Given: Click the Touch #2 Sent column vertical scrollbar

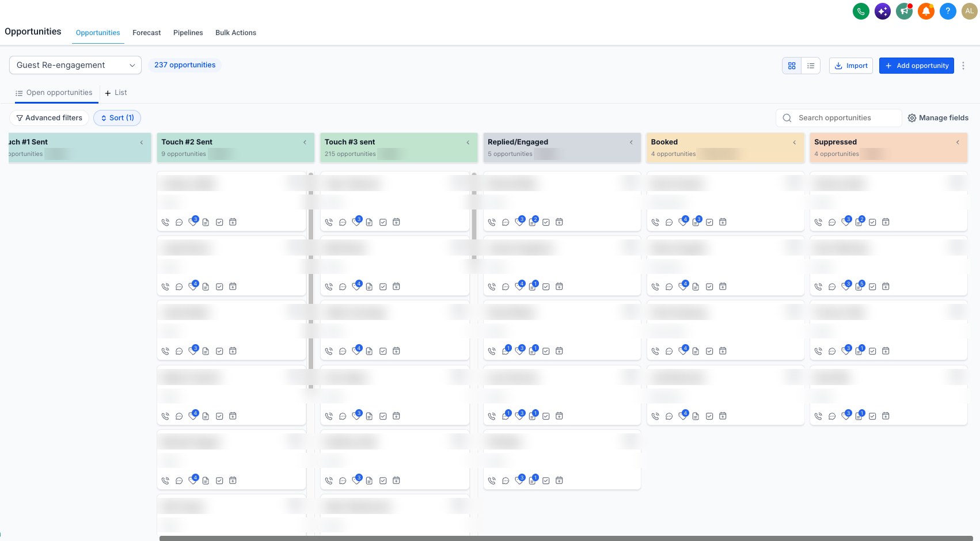Looking at the screenshot, I should tap(311, 280).
